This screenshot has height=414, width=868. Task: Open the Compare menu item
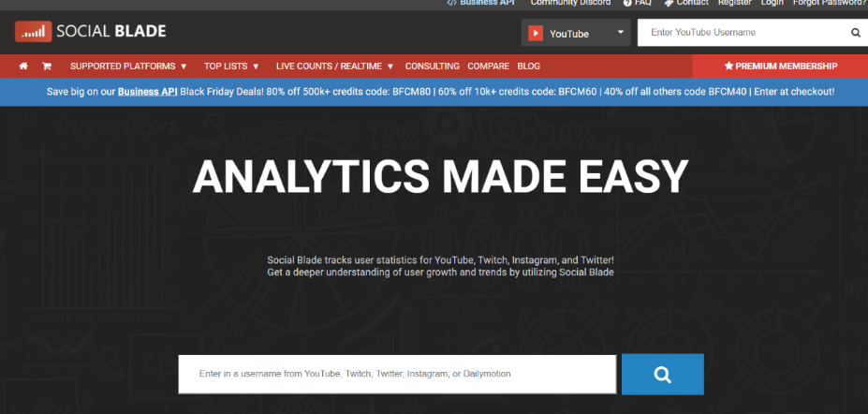pyautogui.click(x=488, y=67)
